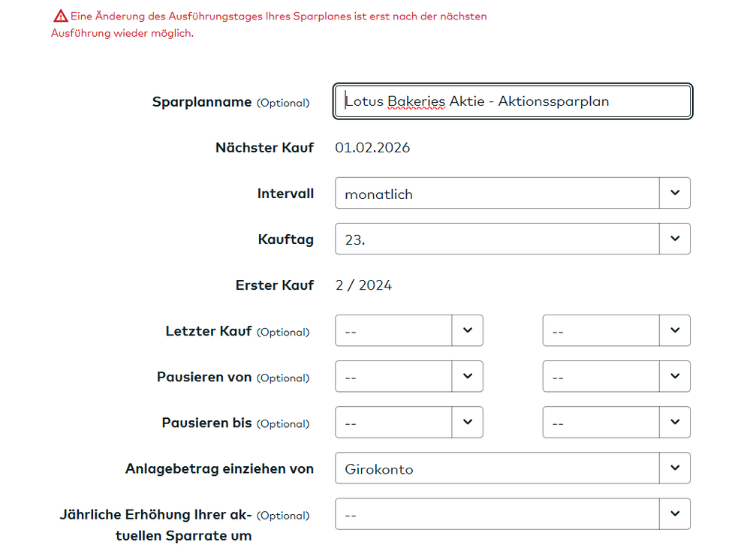Open the first Pausieren bis dropdown
Viewport: 750px width, 560px height.
pos(408,422)
